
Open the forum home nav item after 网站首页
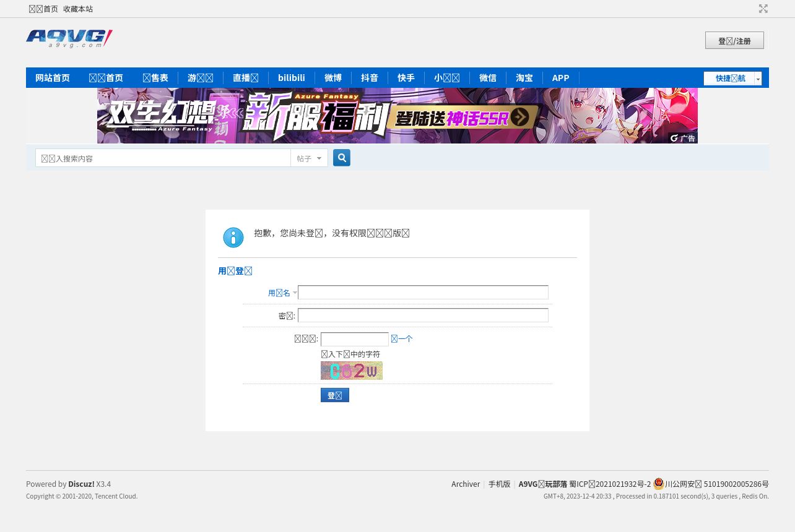[x=106, y=78]
